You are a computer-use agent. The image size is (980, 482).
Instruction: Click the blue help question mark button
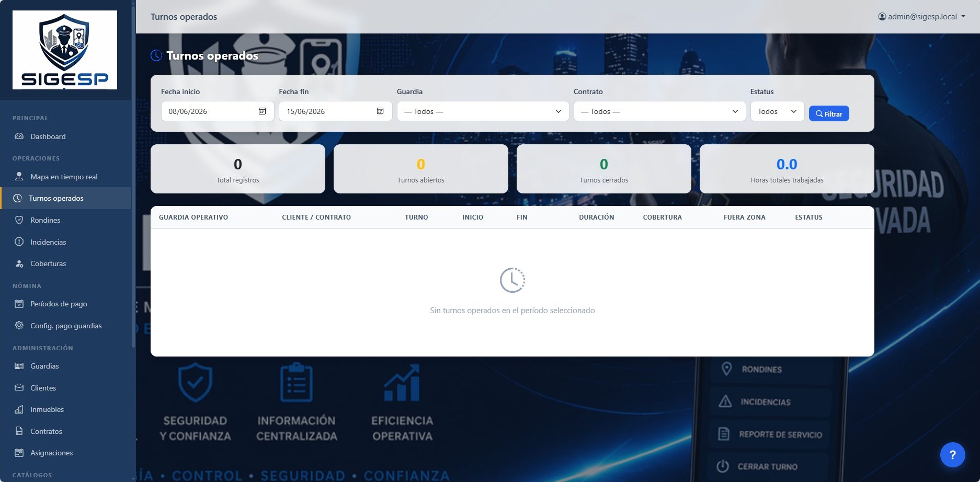click(x=953, y=455)
